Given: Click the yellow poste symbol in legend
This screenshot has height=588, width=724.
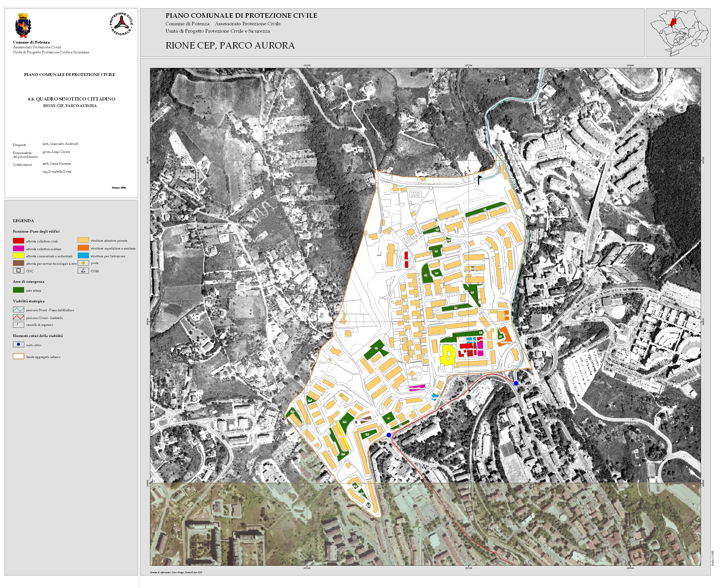Looking at the screenshot, I should tap(83, 263).
